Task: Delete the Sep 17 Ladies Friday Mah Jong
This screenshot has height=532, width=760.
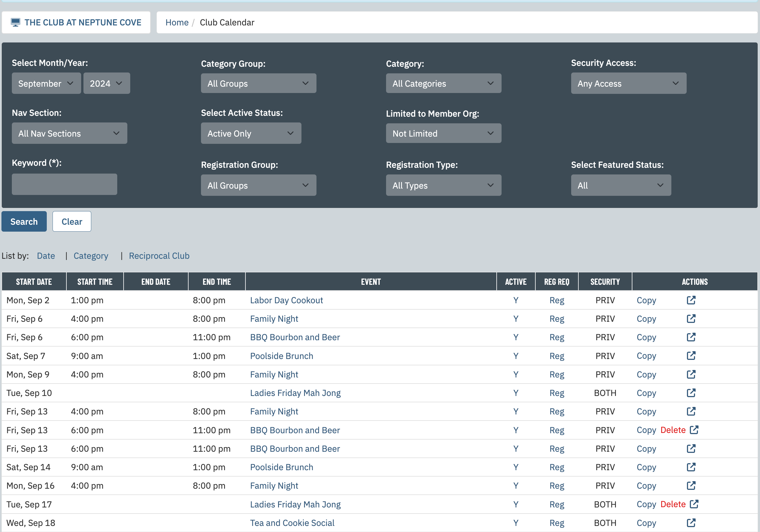Action: (673, 504)
